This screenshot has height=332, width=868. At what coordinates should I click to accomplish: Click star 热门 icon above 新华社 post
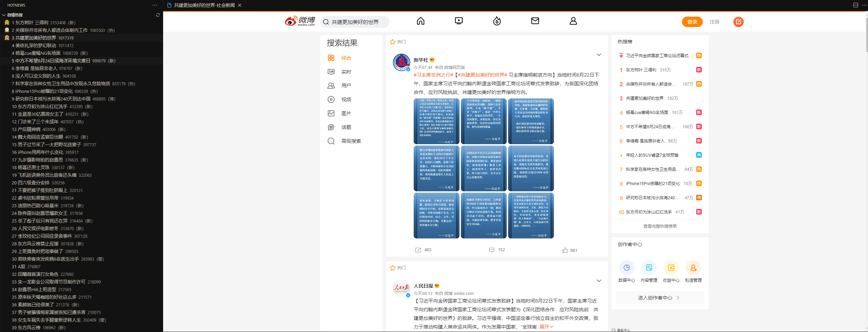pyautogui.click(x=393, y=42)
